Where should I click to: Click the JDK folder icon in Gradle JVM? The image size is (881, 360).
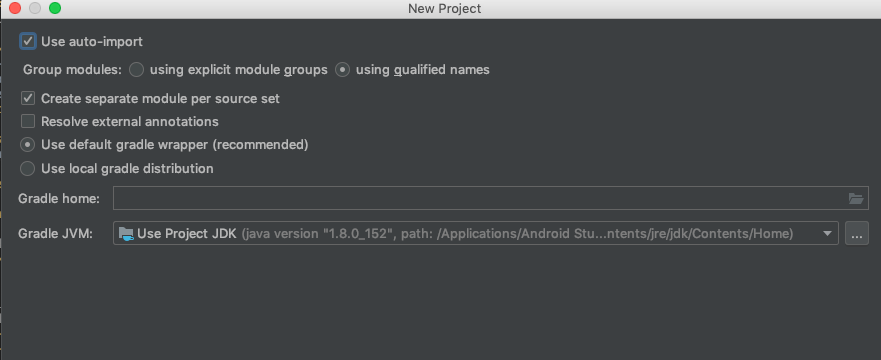(x=126, y=234)
